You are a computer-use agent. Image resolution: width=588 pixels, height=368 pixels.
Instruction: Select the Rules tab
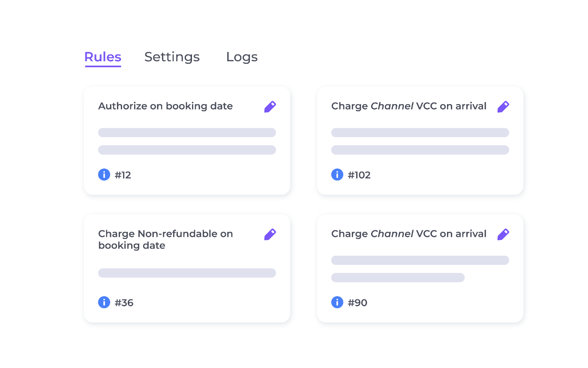[x=103, y=57]
